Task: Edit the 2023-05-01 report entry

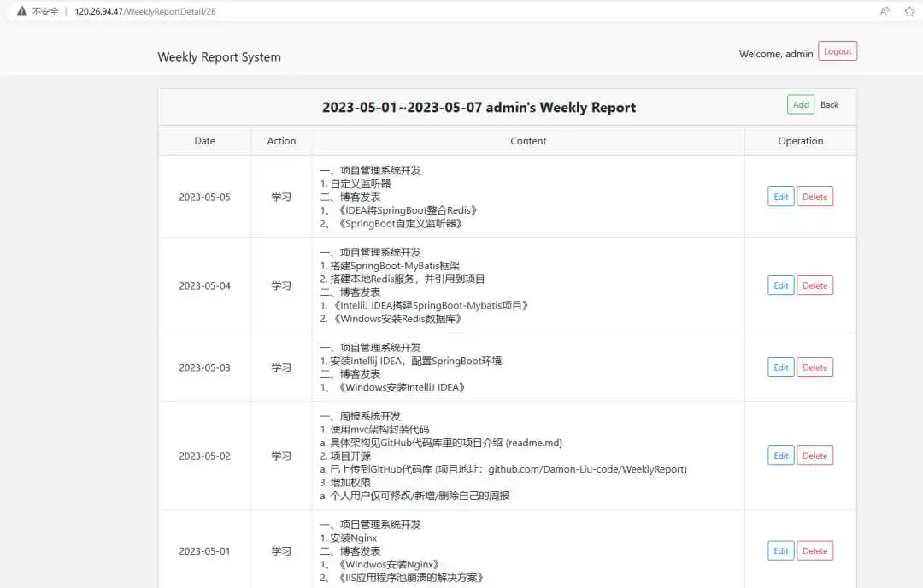Action: [x=780, y=550]
